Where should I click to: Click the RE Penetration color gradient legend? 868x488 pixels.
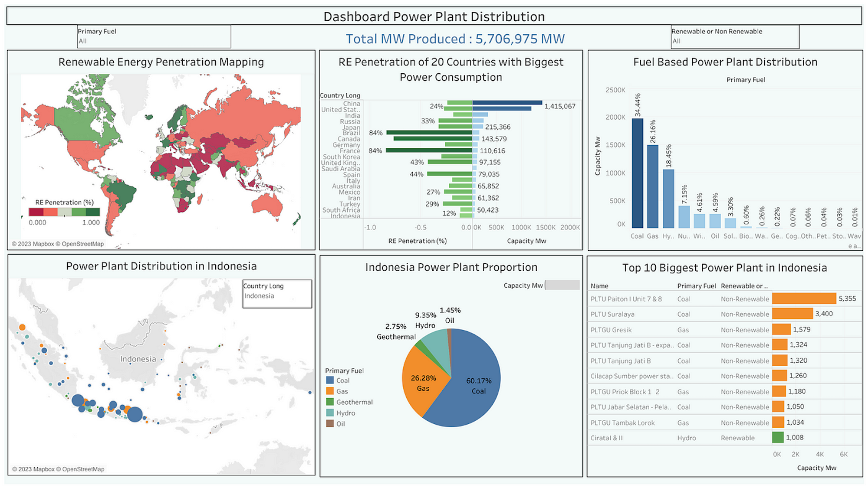(64, 212)
